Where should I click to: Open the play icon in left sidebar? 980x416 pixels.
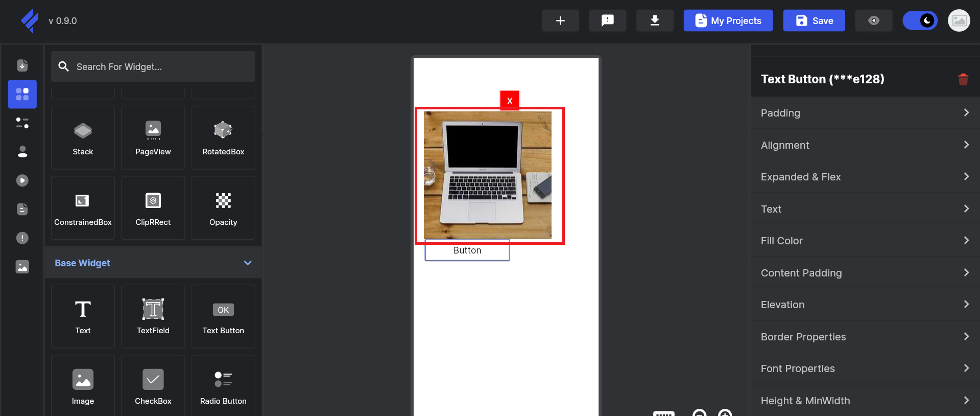22,180
